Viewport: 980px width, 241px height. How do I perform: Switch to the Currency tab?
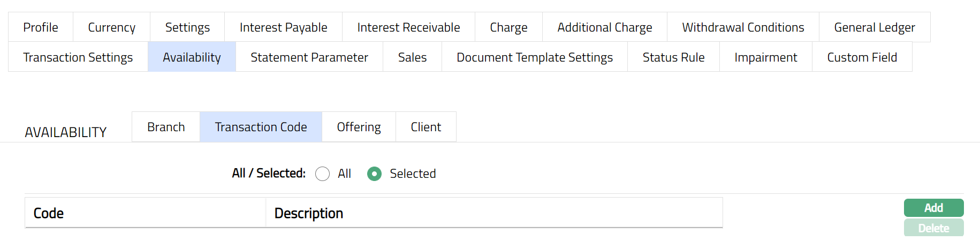[x=111, y=27]
